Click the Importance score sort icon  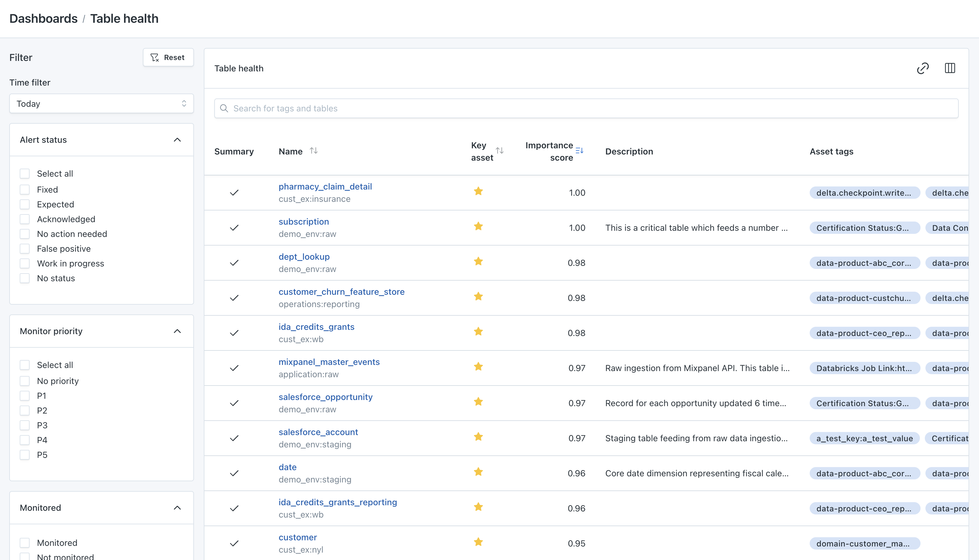(579, 150)
